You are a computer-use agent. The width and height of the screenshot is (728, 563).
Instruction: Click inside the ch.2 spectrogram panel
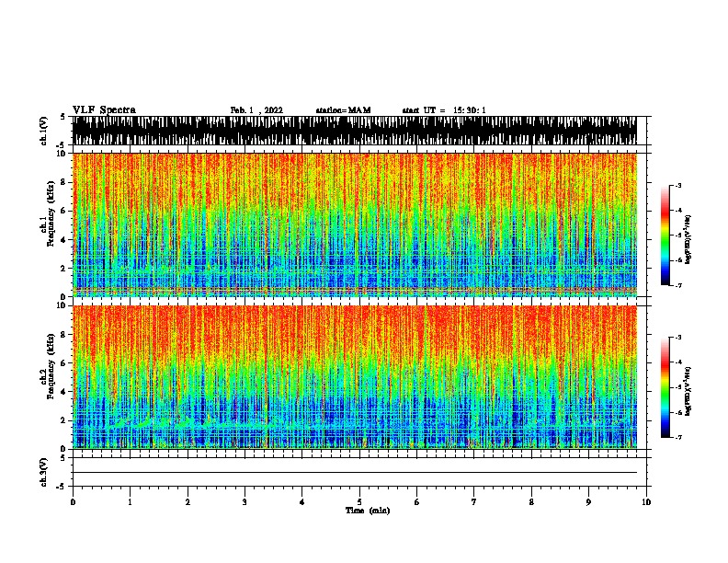pyautogui.click(x=355, y=377)
